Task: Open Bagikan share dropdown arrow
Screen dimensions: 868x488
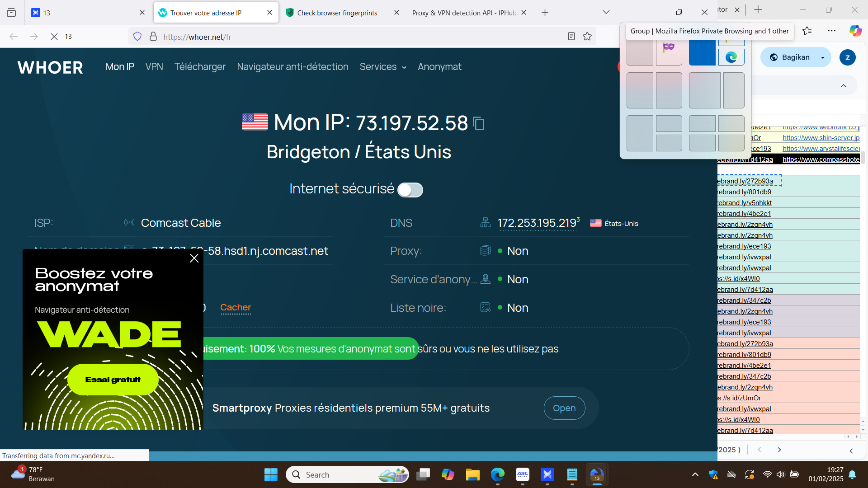Action: [823, 57]
